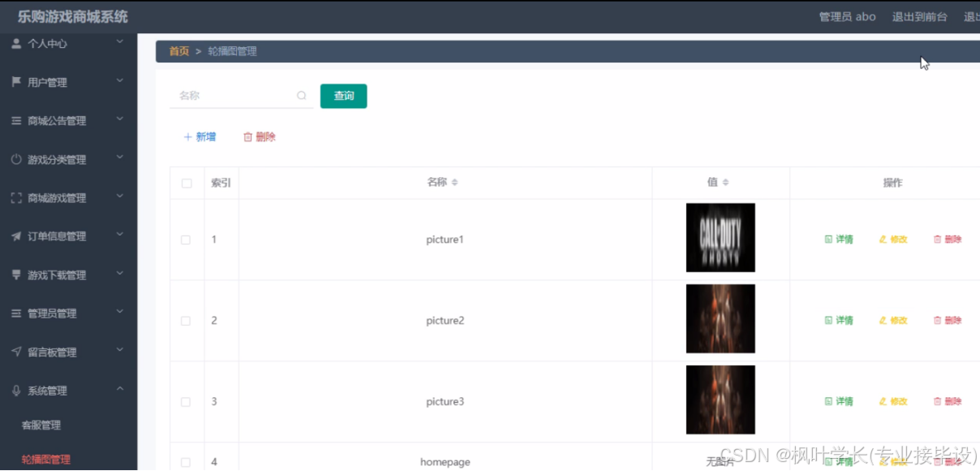
Task: Click 新增 to add a carousel image
Action: pyautogui.click(x=200, y=137)
